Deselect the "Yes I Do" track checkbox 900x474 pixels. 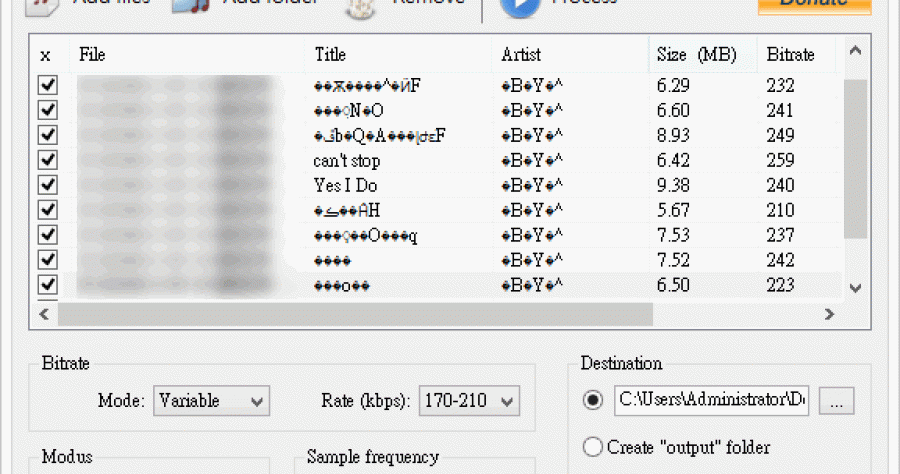pyautogui.click(x=48, y=185)
